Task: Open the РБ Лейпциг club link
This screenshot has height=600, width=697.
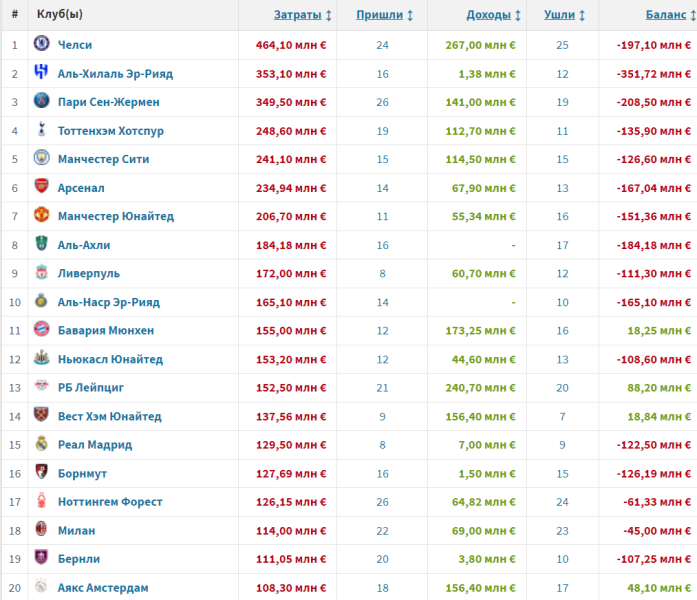Action: coord(91,387)
